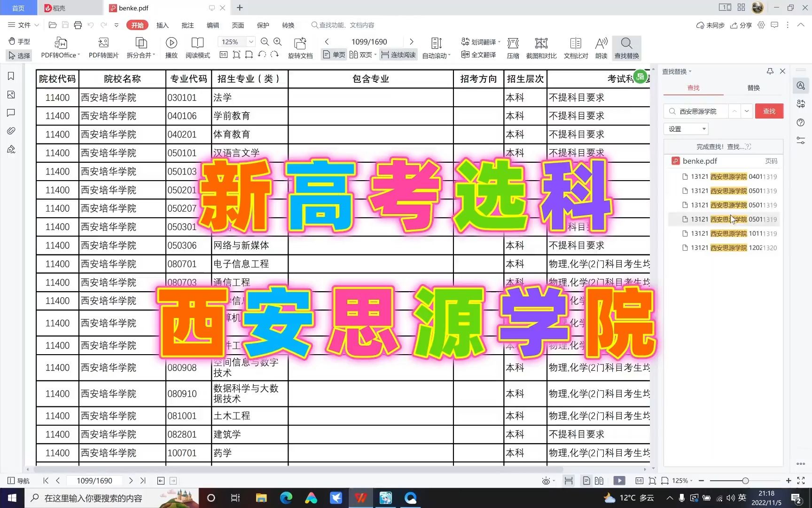Open the 截图和对比 screenshot compare tool
This screenshot has width=812, height=508.
tap(541, 48)
